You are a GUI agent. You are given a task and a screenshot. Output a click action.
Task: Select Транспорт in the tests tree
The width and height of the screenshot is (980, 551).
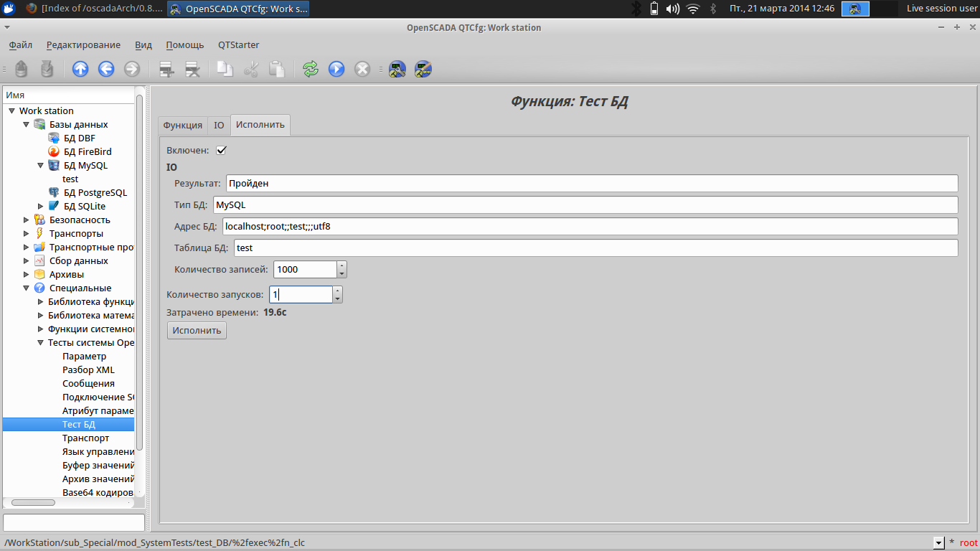click(x=86, y=438)
